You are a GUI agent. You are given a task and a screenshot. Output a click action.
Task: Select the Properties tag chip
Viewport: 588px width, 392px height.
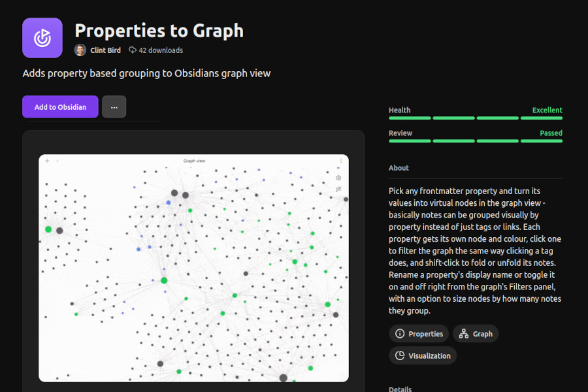[x=419, y=334]
